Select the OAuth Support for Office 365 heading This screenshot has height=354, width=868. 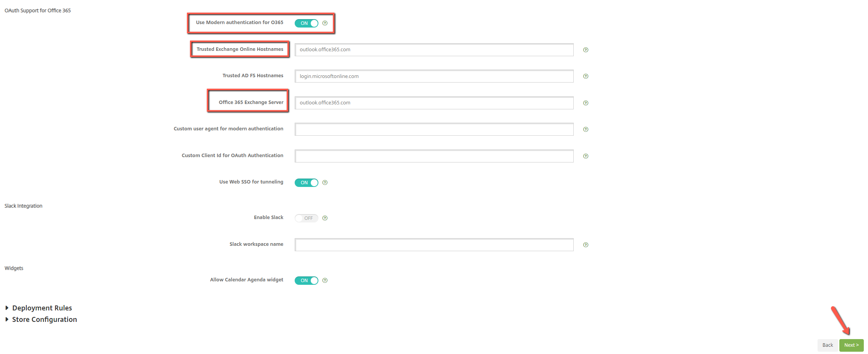[37, 11]
